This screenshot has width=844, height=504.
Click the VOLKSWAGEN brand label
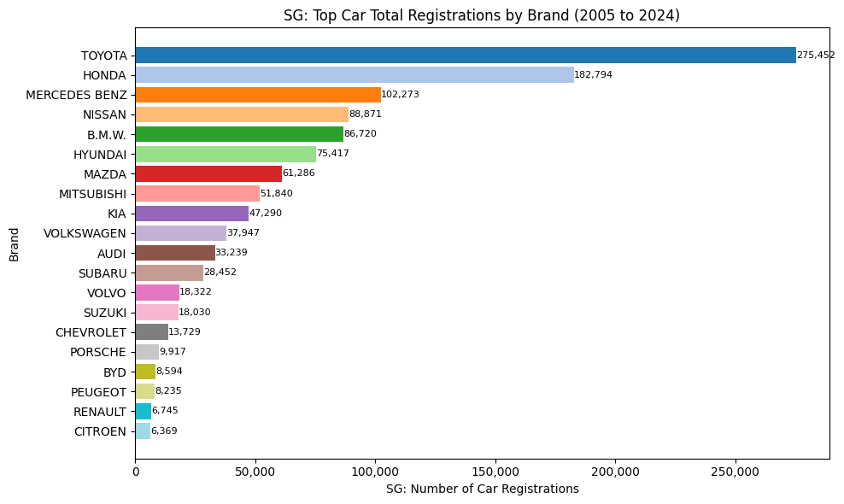(x=85, y=234)
